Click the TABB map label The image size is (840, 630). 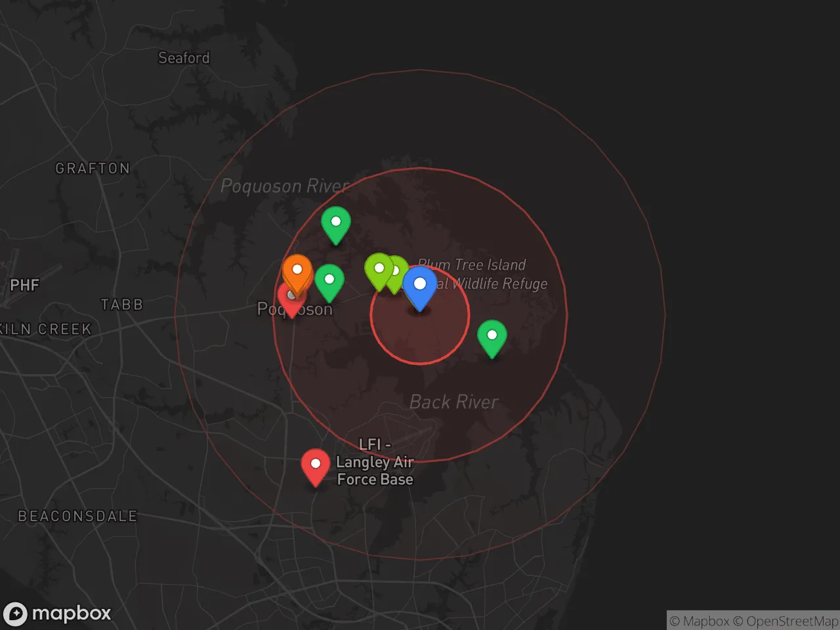[x=121, y=304]
